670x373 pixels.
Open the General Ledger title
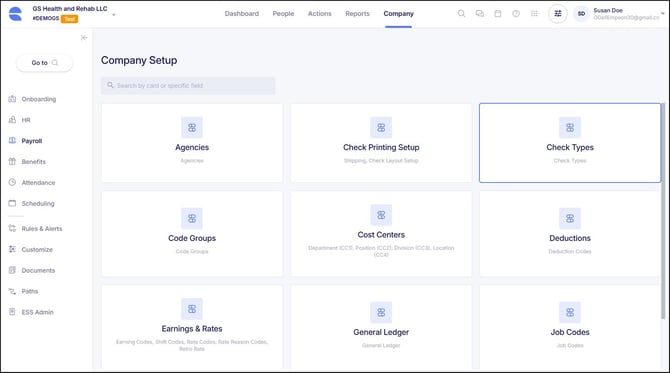tap(381, 332)
